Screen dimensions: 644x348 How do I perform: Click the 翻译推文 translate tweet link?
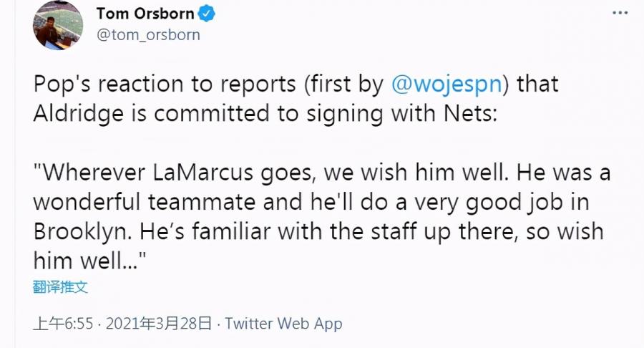click(x=60, y=287)
